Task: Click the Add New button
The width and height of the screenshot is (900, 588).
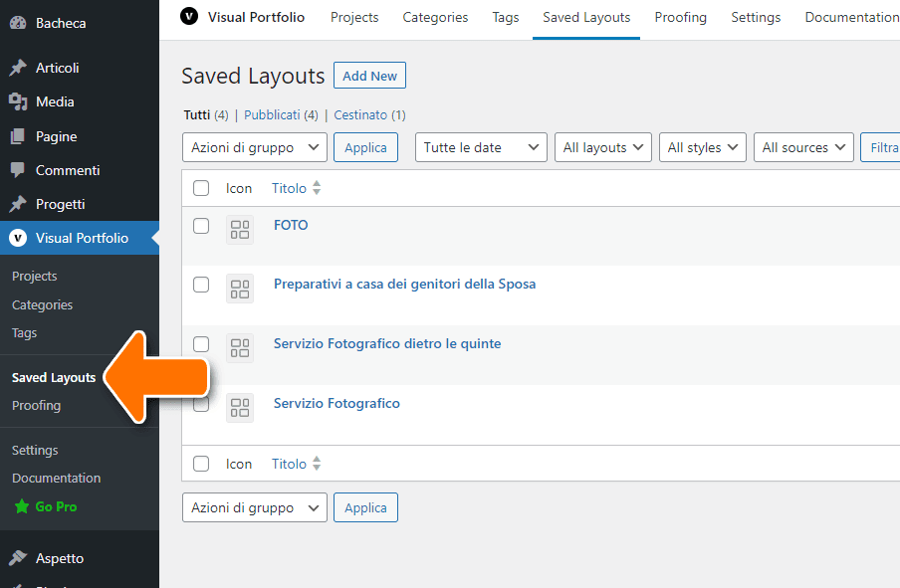Action: tap(369, 76)
